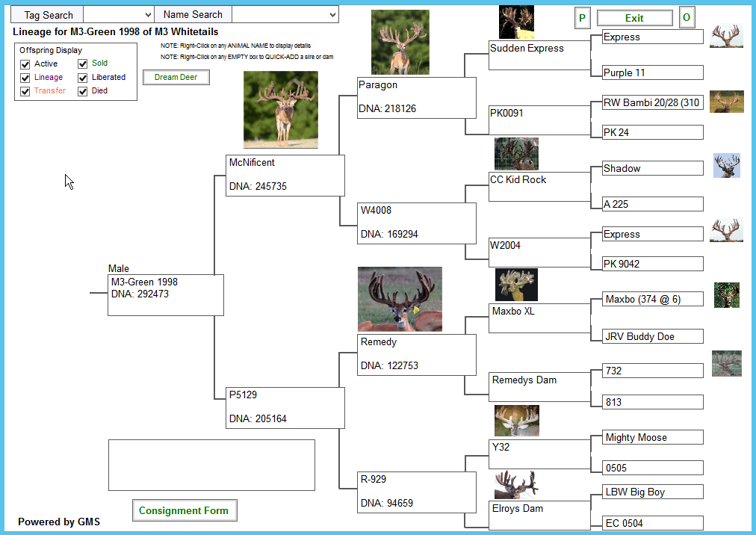Click the Y32 deer thumbnail
Viewport: 756px width, 535px height.
tap(516, 421)
